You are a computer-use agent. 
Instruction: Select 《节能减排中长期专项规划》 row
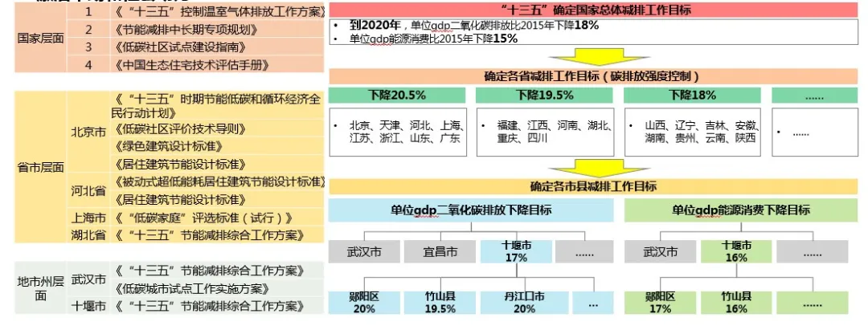[x=218, y=30]
